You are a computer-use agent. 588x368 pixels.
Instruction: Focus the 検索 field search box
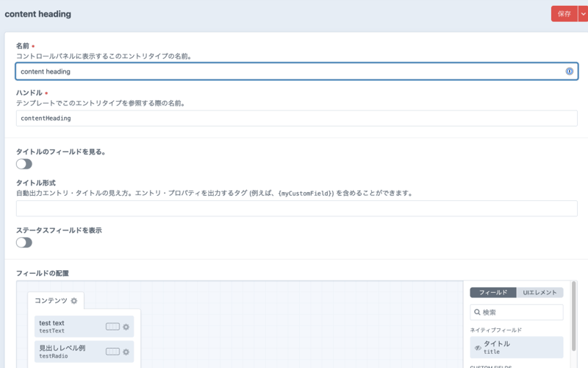click(x=521, y=313)
